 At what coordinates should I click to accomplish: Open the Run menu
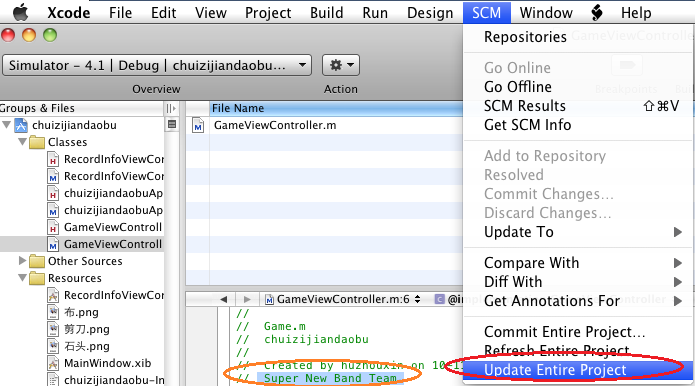click(375, 13)
